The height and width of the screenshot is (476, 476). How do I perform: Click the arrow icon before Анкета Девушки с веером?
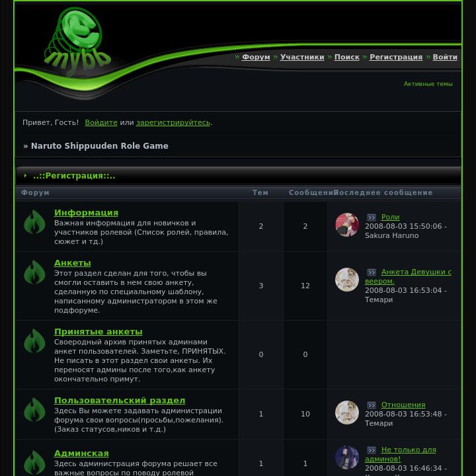click(x=372, y=272)
